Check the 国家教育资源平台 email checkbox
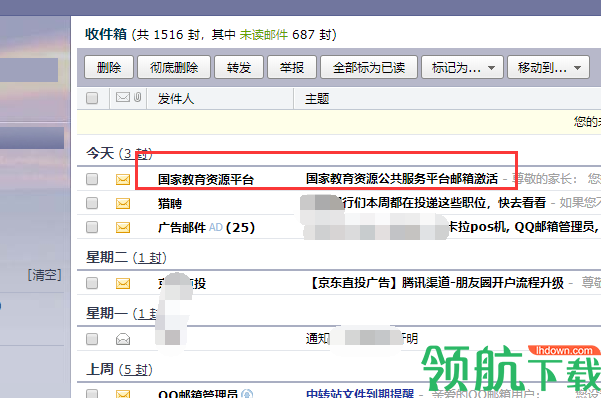The height and width of the screenshot is (398, 601). click(92, 179)
